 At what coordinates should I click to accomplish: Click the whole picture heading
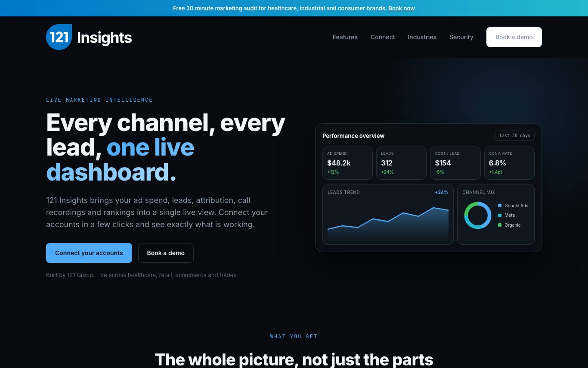pos(294,359)
